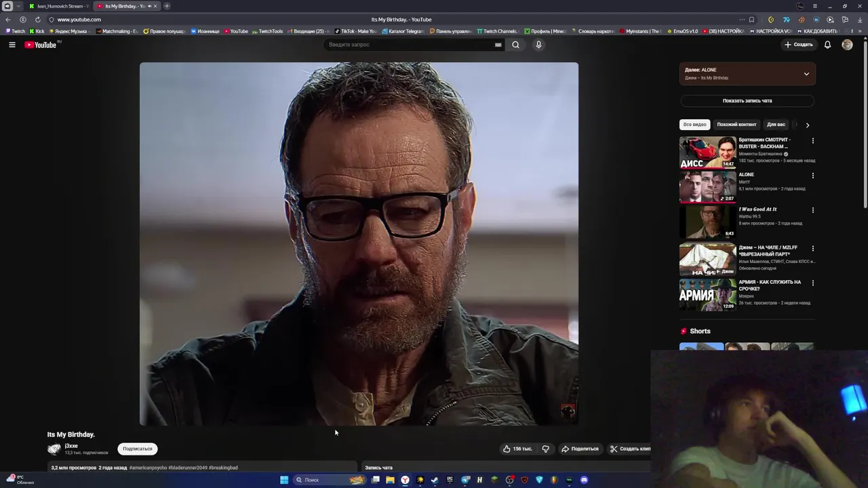This screenshot has height=488, width=868.
Task: Click the #breakingbad hashtag
Action: 223,468
